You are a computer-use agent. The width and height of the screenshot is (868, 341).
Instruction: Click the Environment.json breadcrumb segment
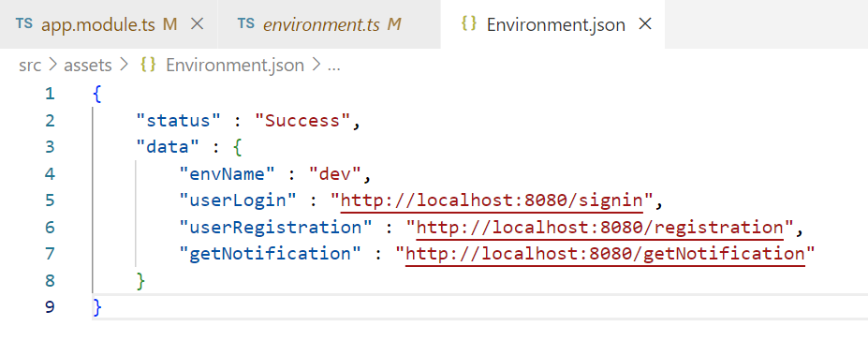click(235, 66)
